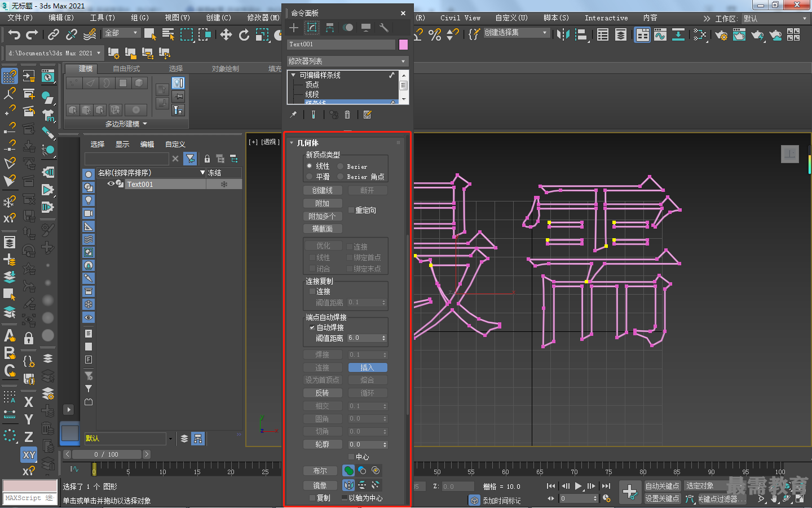Activate the Select and Move tool
Screen dimensions: 812x508
(x=226, y=34)
